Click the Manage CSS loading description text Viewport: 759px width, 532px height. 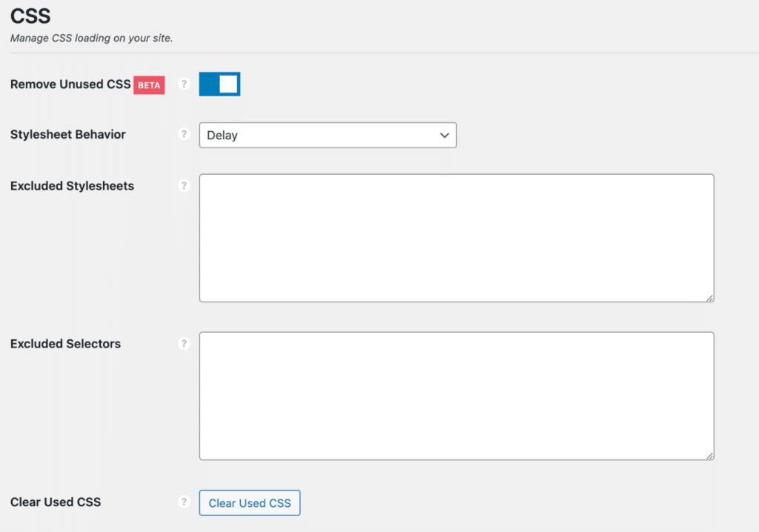pos(91,38)
